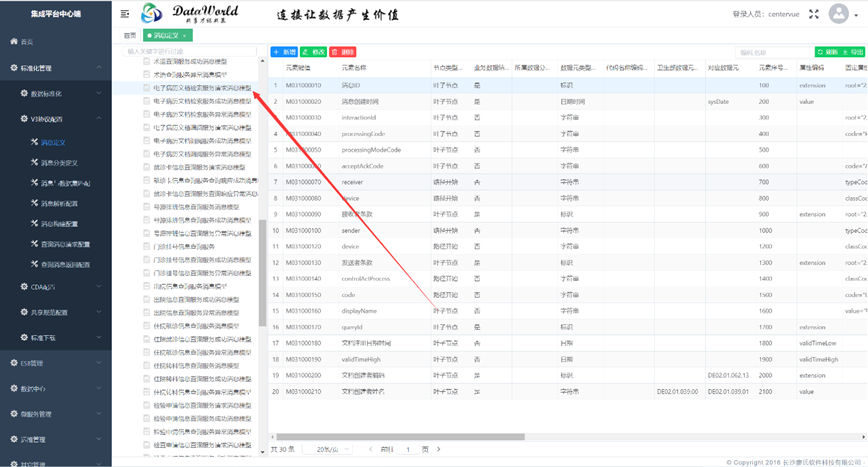The image size is (868, 467).
Task: Open dropdown arrow next to user avatar
Action: 856,15
